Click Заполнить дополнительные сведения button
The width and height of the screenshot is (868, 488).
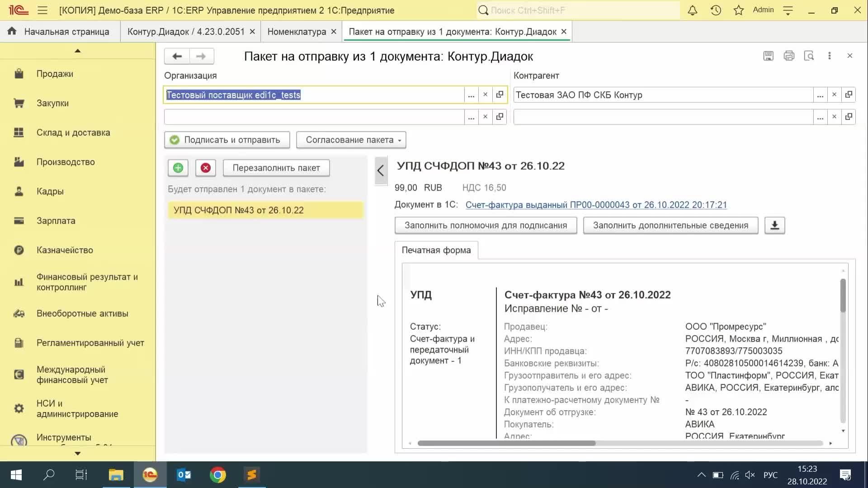[670, 225]
